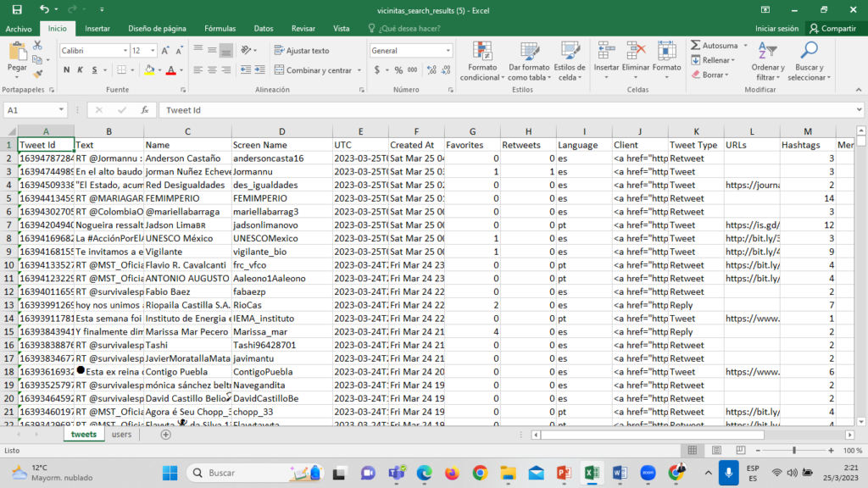
Task: Click Iniciar sesión link
Action: click(776, 28)
